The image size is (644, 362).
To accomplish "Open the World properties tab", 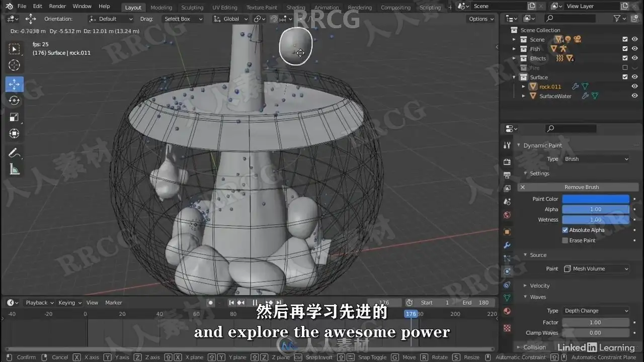I will (x=507, y=215).
